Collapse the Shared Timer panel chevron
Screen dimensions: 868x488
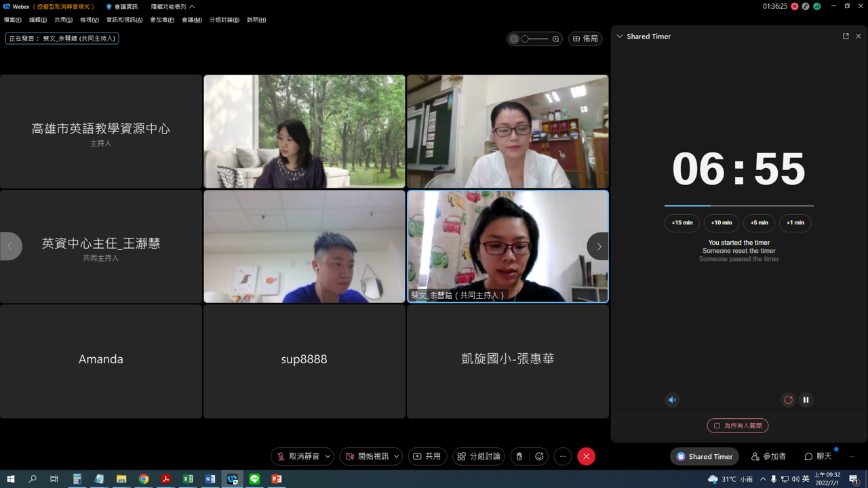620,37
